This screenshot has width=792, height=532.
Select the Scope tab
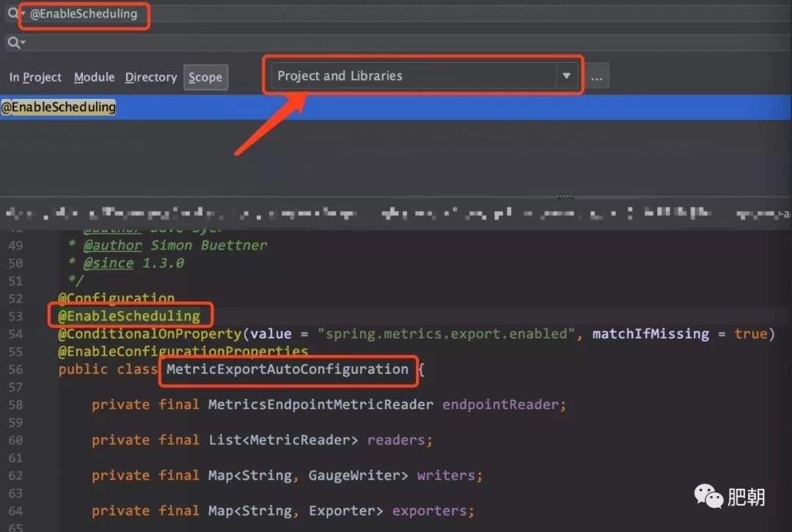tap(205, 77)
